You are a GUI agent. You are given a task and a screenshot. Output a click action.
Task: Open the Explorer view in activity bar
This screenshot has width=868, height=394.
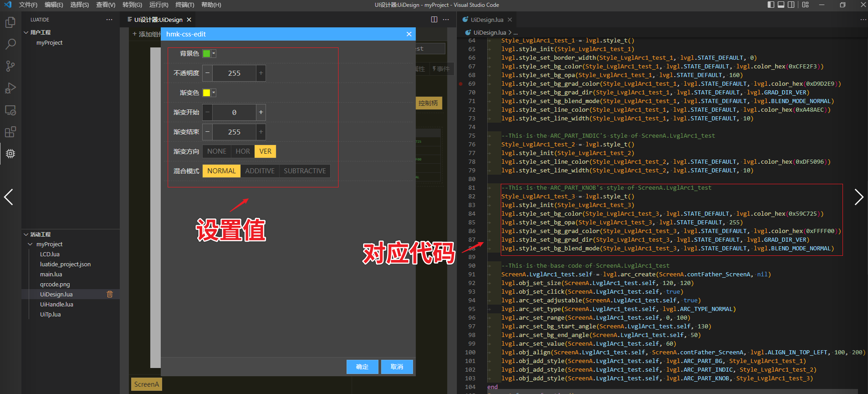point(10,22)
